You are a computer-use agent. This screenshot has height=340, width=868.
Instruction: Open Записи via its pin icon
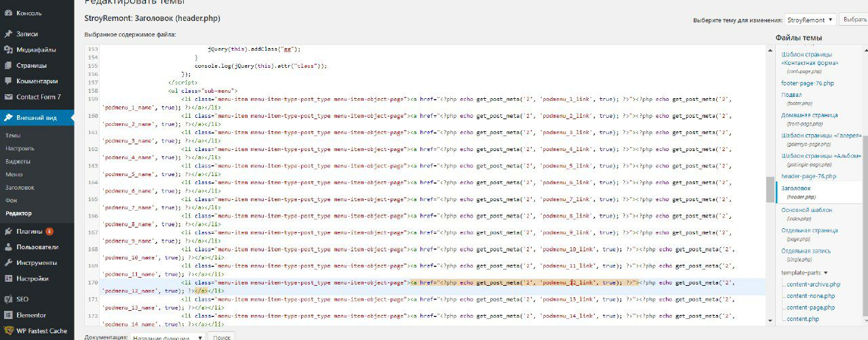pos(7,33)
